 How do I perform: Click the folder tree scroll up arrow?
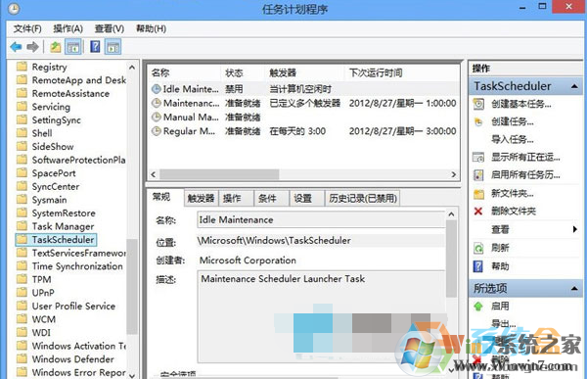[x=132, y=68]
